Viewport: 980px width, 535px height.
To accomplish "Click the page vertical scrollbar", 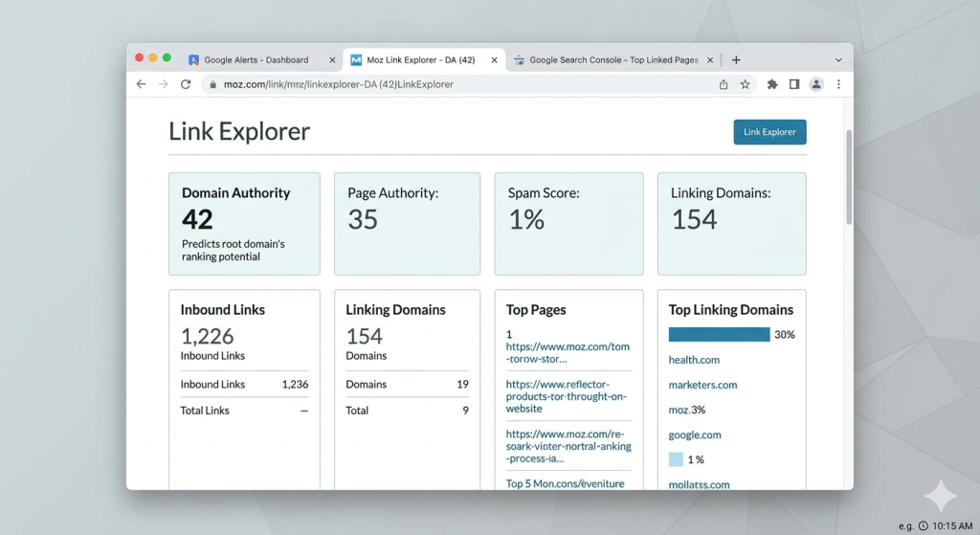I will coord(848,177).
